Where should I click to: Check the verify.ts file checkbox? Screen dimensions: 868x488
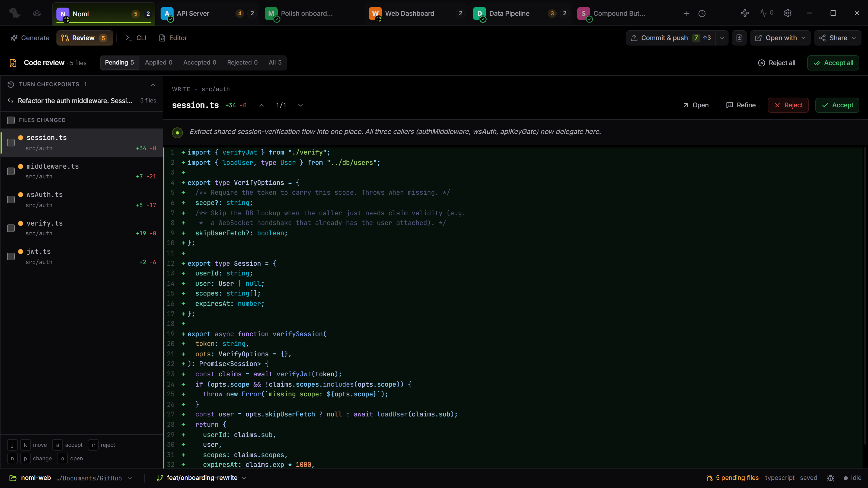pyautogui.click(x=11, y=228)
